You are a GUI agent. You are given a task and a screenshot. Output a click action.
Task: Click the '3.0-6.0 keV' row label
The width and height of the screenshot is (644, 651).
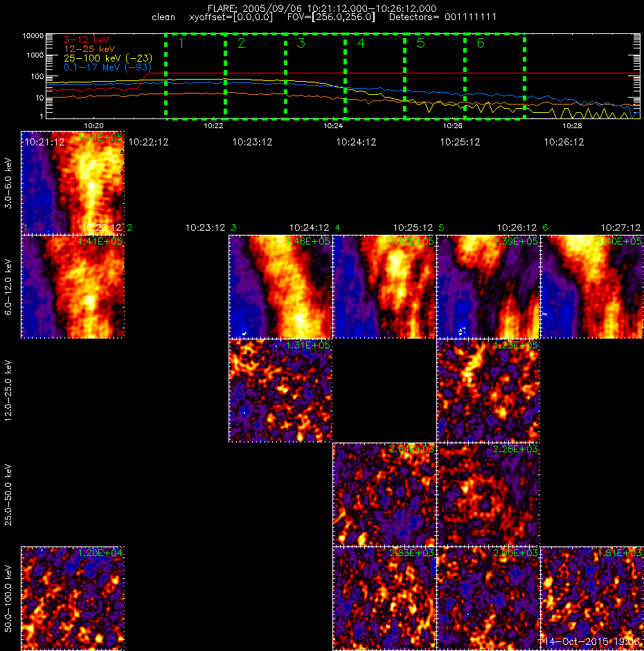[x=8, y=183]
